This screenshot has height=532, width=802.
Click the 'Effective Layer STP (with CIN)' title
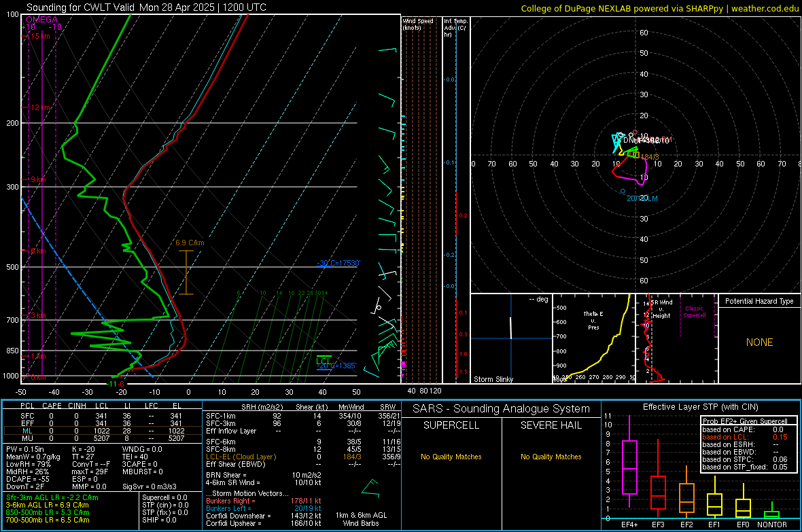click(700, 407)
